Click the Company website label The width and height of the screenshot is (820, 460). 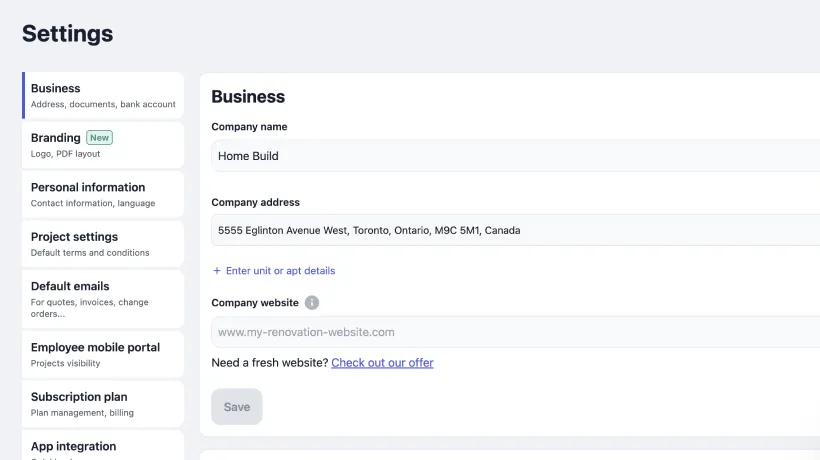(x=255, y=303)
